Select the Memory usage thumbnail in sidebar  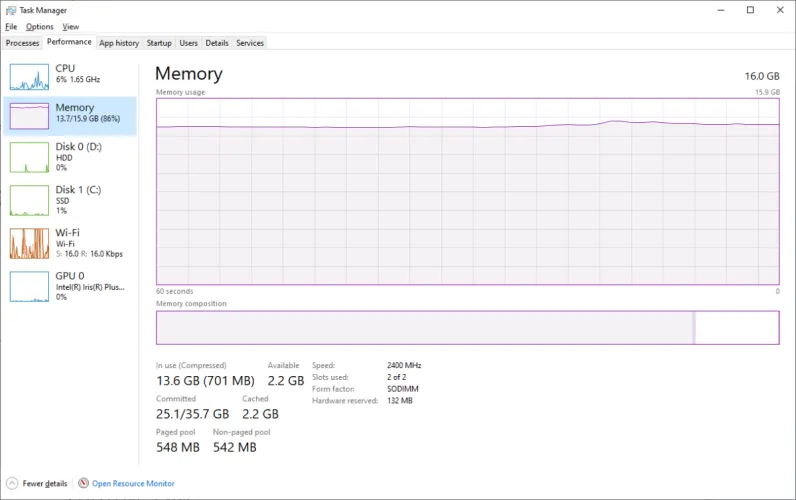click(29, 116)
